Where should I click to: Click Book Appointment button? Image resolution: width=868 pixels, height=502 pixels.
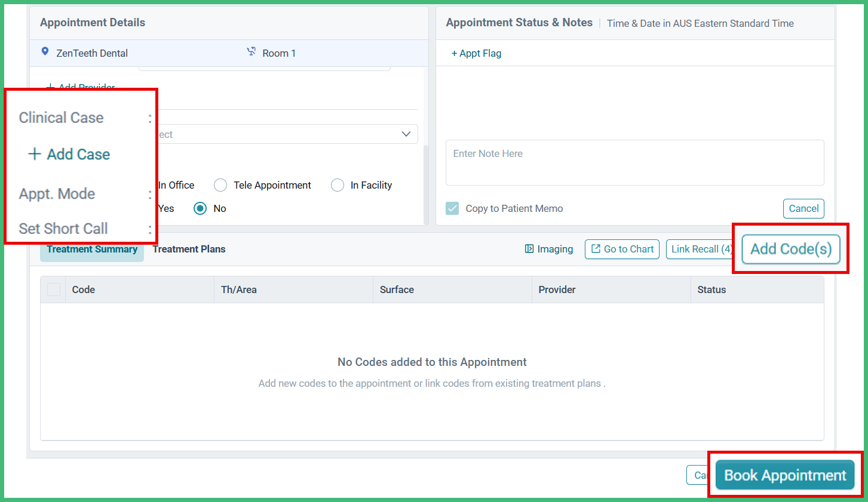[785, 475]
